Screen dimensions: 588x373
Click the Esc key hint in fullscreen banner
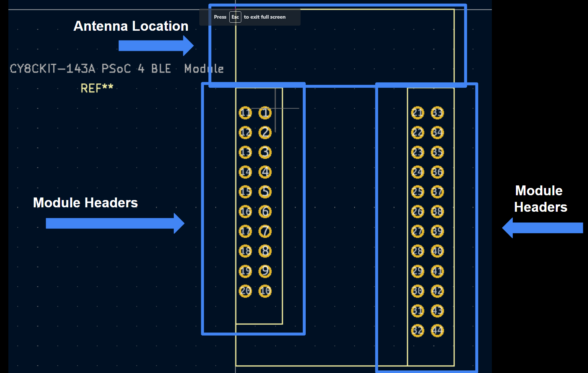pos(235,17)
